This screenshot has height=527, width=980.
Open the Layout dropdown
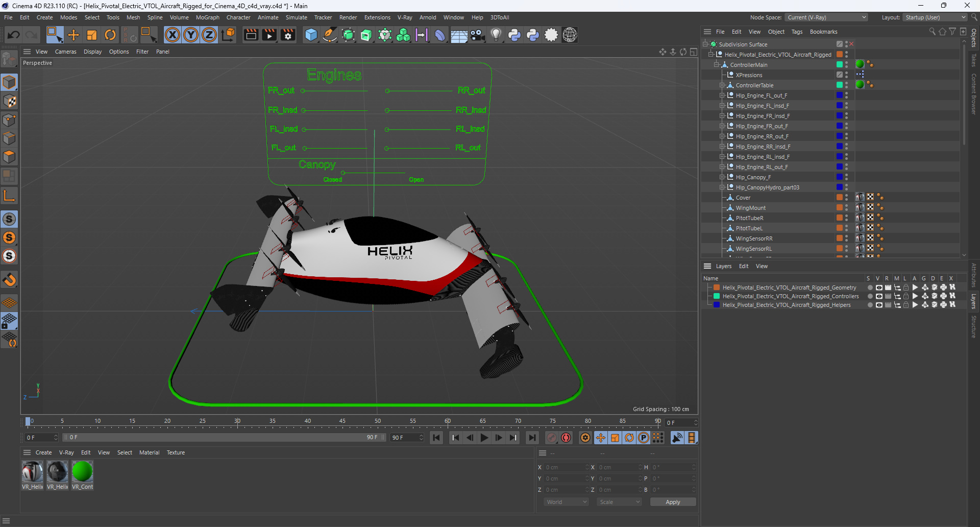pyautogui.click(x=935, y=17)
